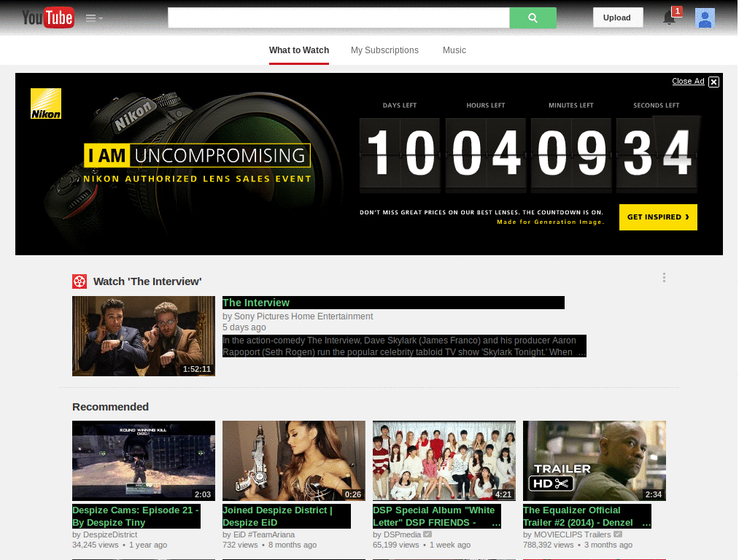Click the green search magnifier button

[x=533, y=17]
